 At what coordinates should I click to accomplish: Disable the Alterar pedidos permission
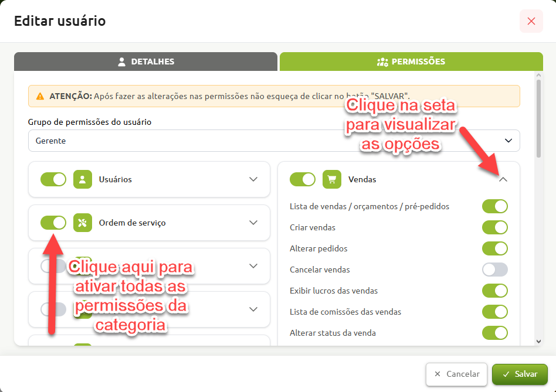point(494,248)
